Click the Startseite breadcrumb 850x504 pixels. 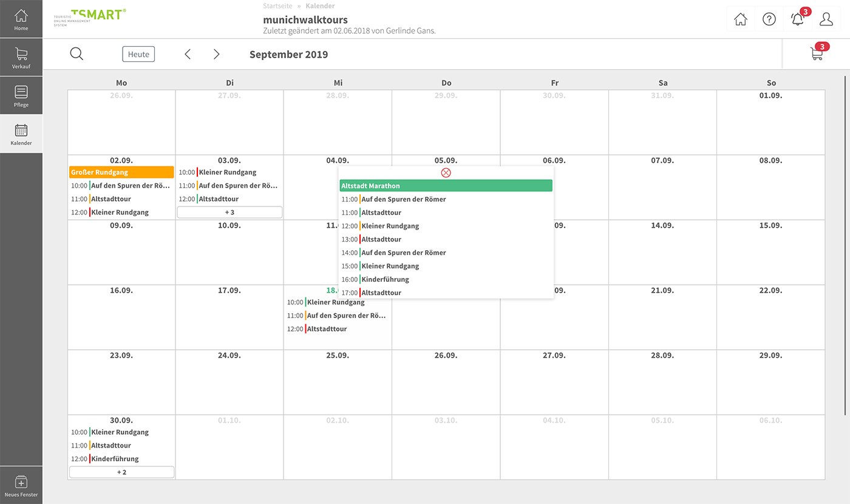click(x=277, y=6)
